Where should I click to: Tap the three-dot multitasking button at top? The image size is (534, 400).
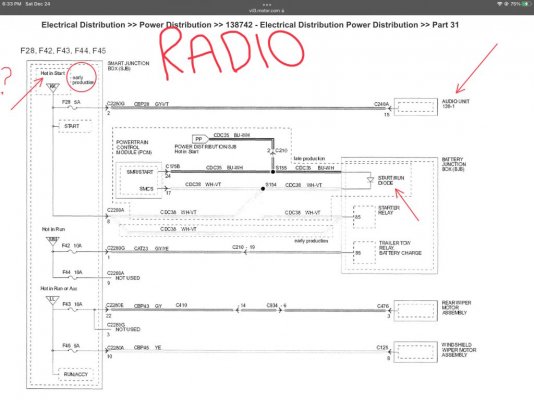click(267, 5)
